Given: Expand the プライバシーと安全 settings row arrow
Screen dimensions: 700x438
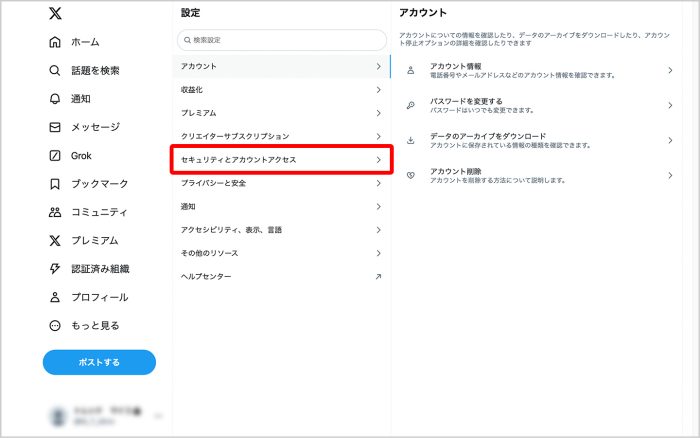Looking at the screenshot, I should [378, 183].
